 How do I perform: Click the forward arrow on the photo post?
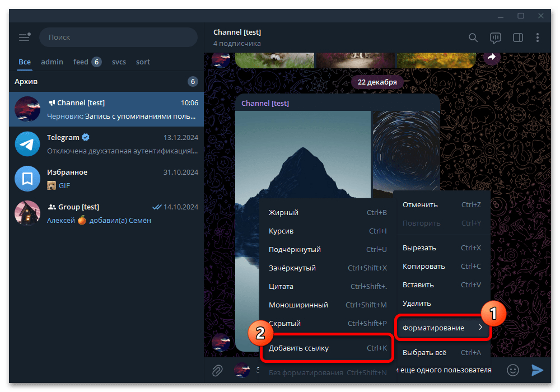pyautogui.click(x=492, y=57)
